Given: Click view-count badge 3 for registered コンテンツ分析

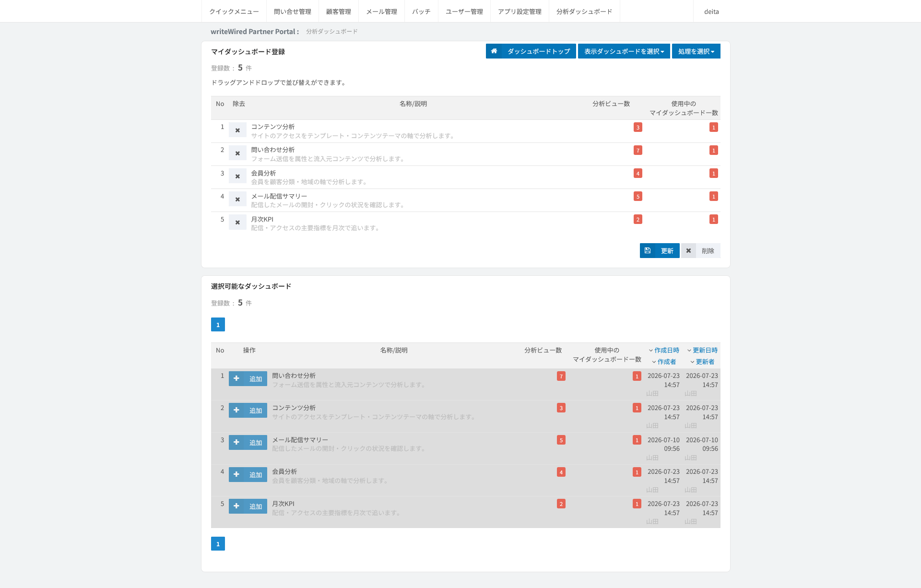Looking at the screenshot, I should [x=638, y=127].
